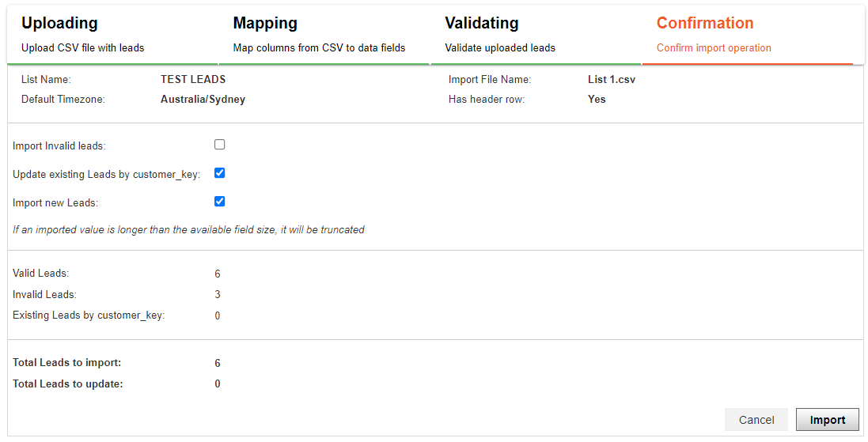Click the TEST LEADS list name value
The image size is (868, 442).
(193, 79)
